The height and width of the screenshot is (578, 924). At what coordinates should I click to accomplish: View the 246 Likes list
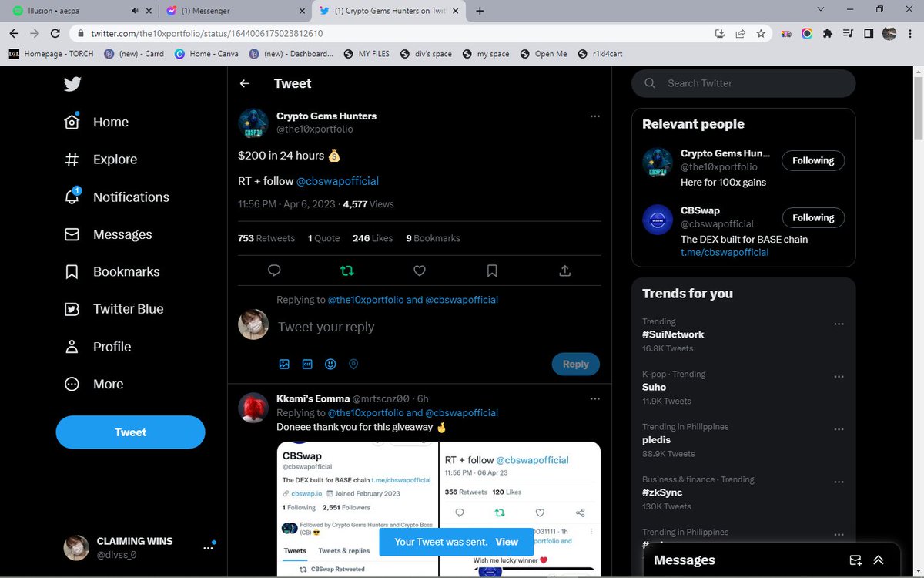(373, 238)
